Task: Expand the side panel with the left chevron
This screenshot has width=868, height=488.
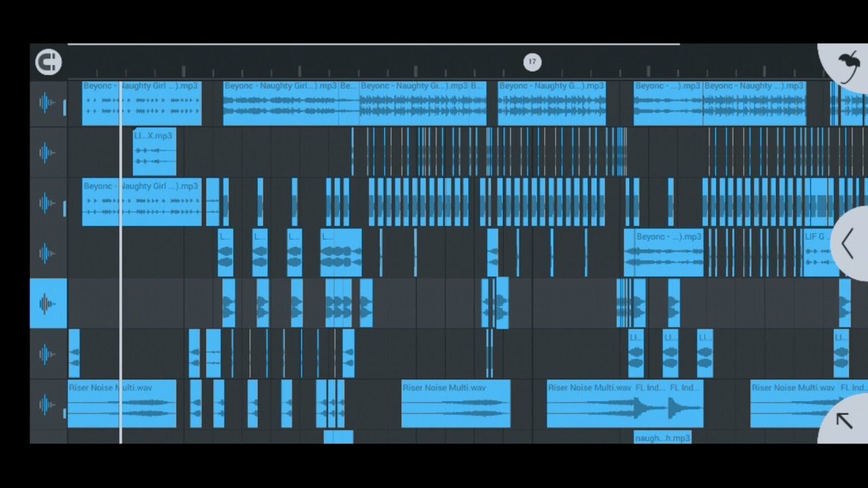Action: pyautogui.click(x=848, y=243)
